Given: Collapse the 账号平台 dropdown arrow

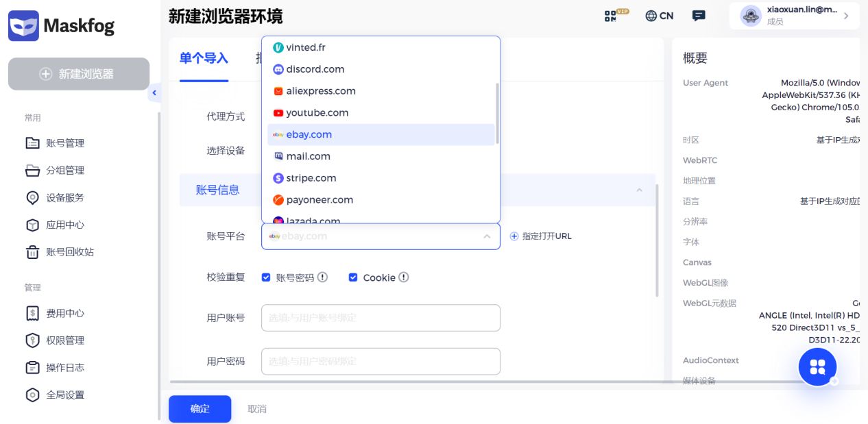Looking at the screenshot, I should (487, 236).
